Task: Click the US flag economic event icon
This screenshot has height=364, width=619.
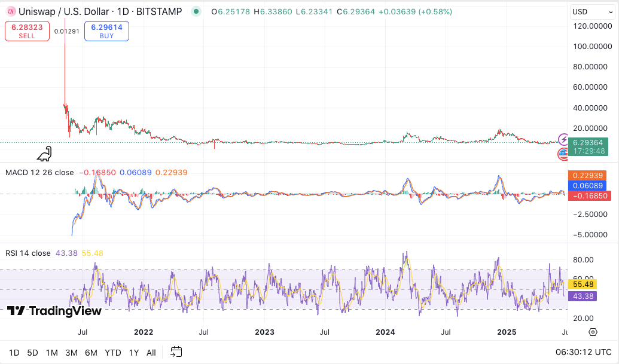Action: point(563,154)
